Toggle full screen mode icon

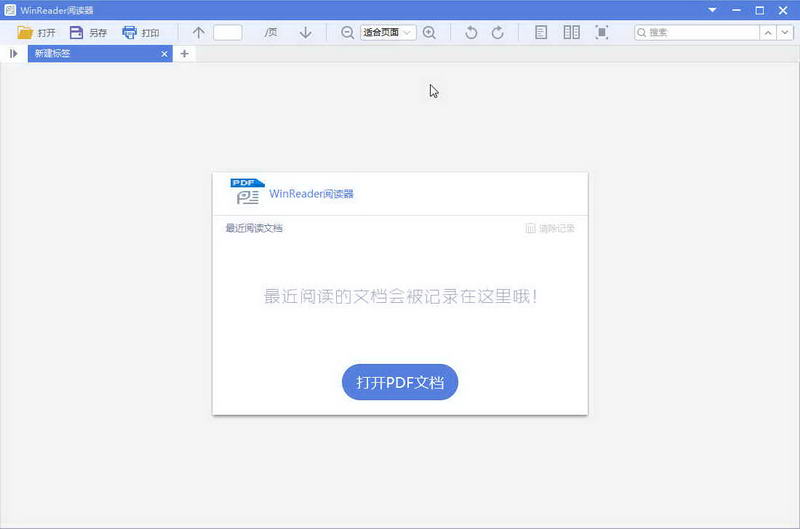coord(601,32)
